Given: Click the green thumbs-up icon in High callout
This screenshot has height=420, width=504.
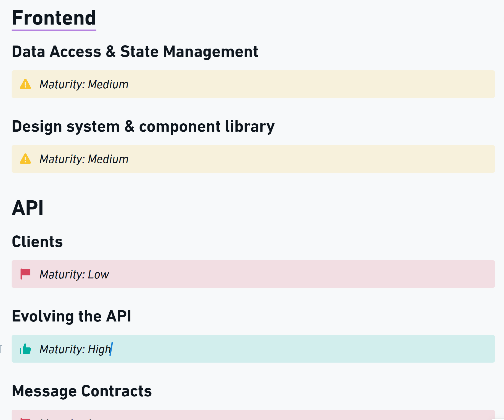Looking at the screenshot, I should [25, 349].
